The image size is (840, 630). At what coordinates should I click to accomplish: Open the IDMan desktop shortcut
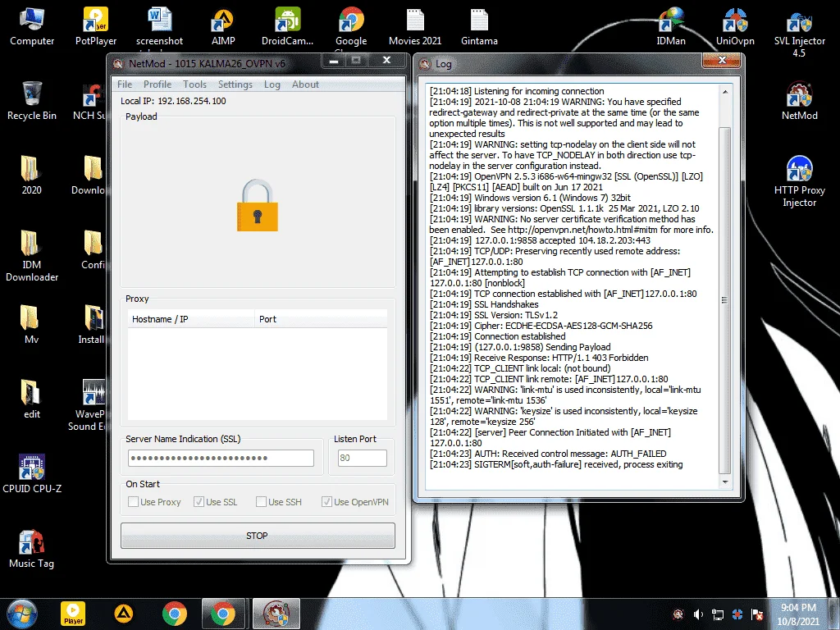(x=671, y=27)
